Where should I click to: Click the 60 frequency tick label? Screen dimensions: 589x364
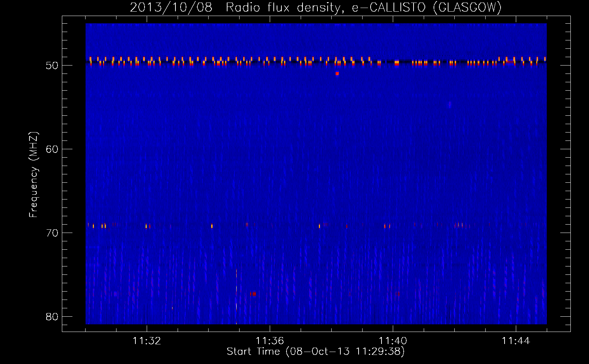(52, 149)
